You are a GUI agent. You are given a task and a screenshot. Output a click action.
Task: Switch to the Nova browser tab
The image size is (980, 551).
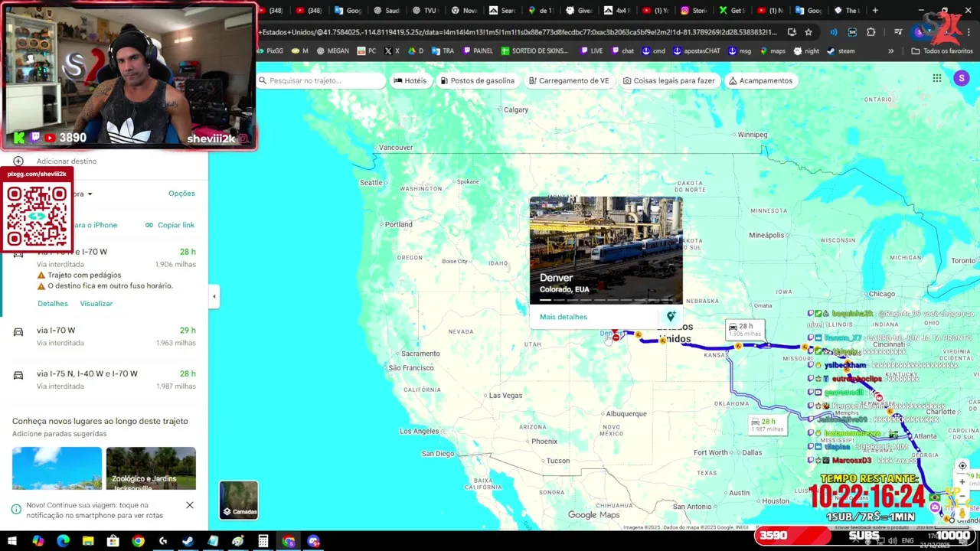coord(463,11)
